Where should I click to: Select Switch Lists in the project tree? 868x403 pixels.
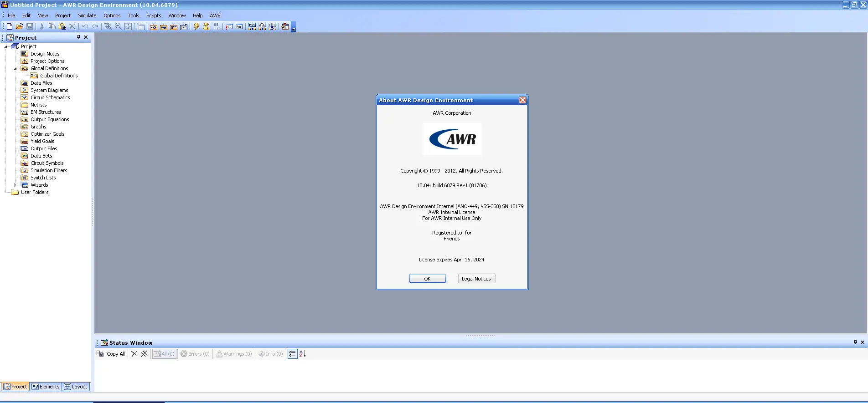43,178
